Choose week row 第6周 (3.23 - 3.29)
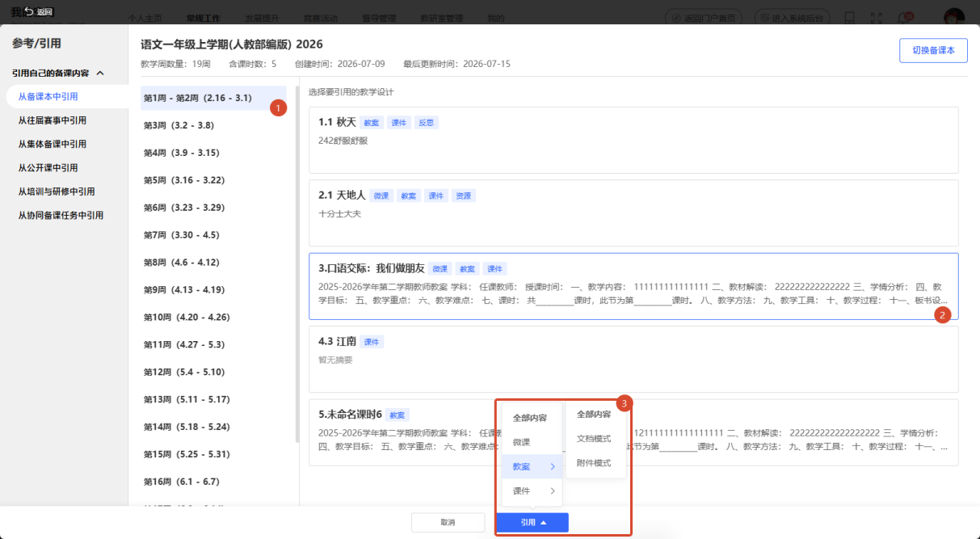The image size is (980, 539). tap(213, 208)
